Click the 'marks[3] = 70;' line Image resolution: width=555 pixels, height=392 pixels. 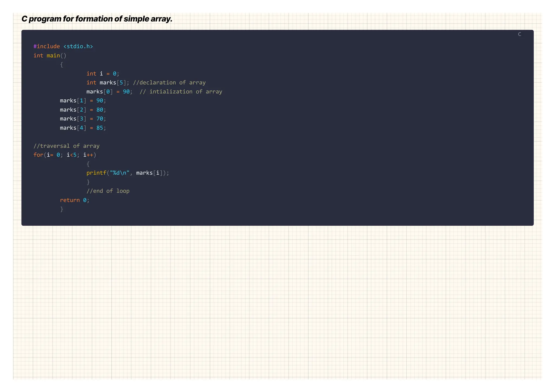[83, 119]
